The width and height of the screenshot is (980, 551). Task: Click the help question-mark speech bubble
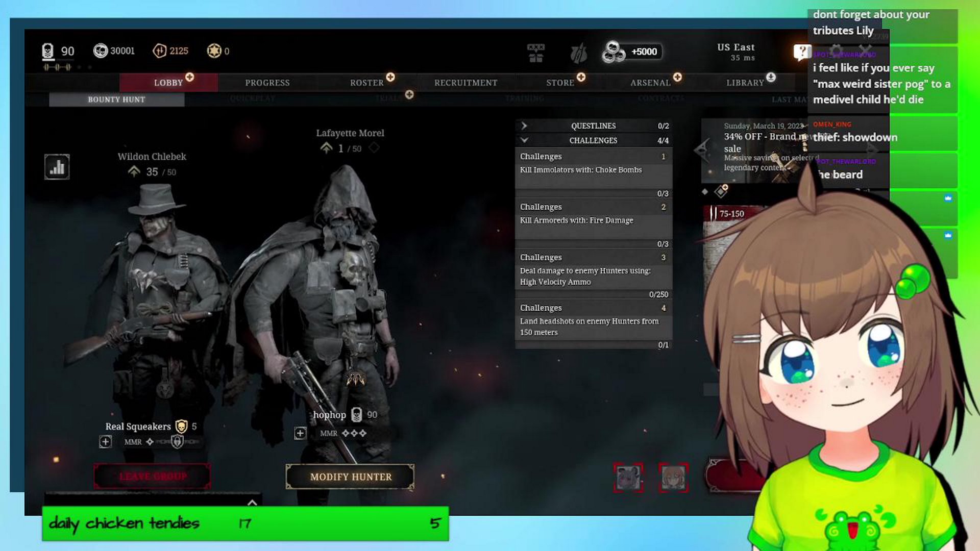(x=801, y=52)
